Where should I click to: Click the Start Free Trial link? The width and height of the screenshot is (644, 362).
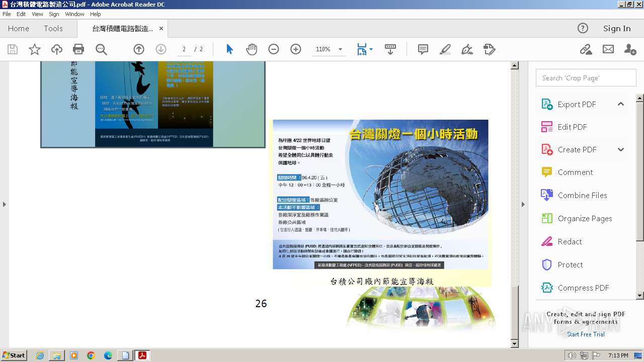click(586, 334)
